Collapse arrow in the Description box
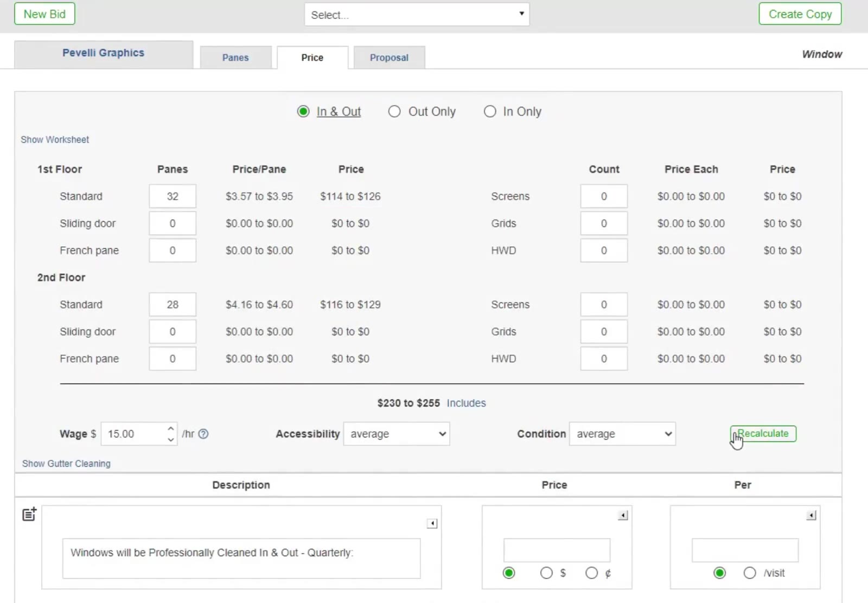The width and height of the screenshot is (868, 603). click(x=432, y=523)
